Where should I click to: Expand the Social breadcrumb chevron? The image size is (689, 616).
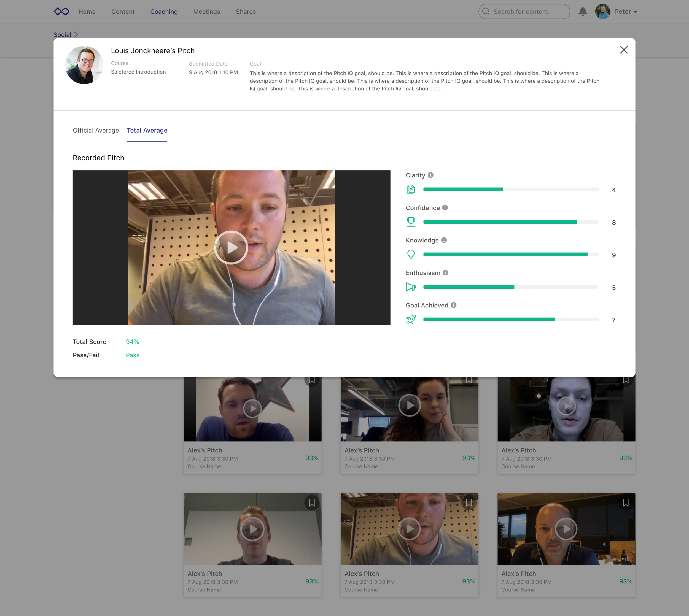76,34
